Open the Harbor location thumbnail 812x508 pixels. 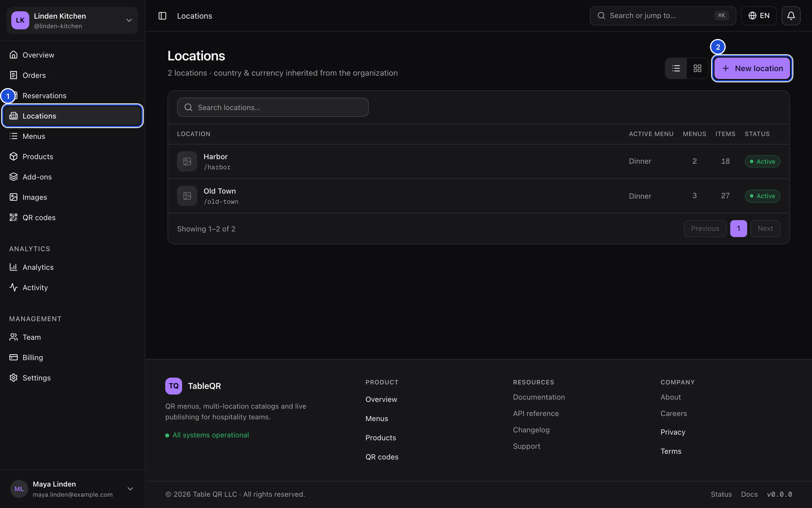pos(187,162)
